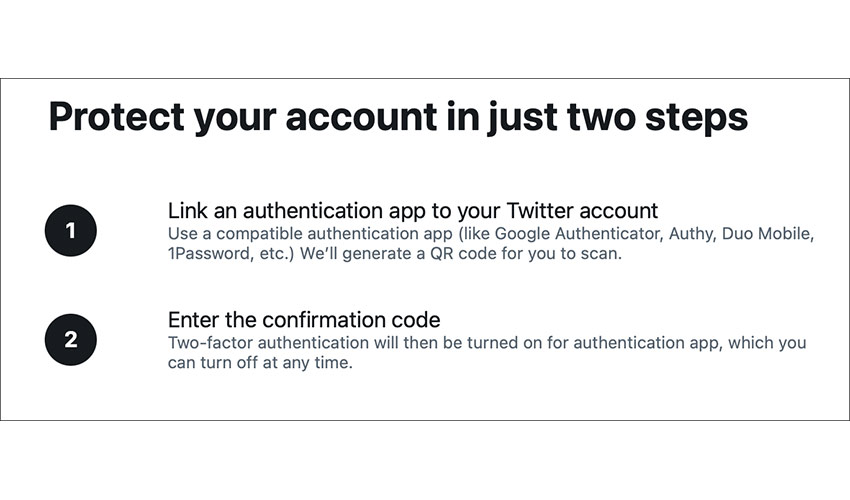Screen dimensions: 850x500
Task: Click the step 2 number circle icon
Action: coord(70,339)
